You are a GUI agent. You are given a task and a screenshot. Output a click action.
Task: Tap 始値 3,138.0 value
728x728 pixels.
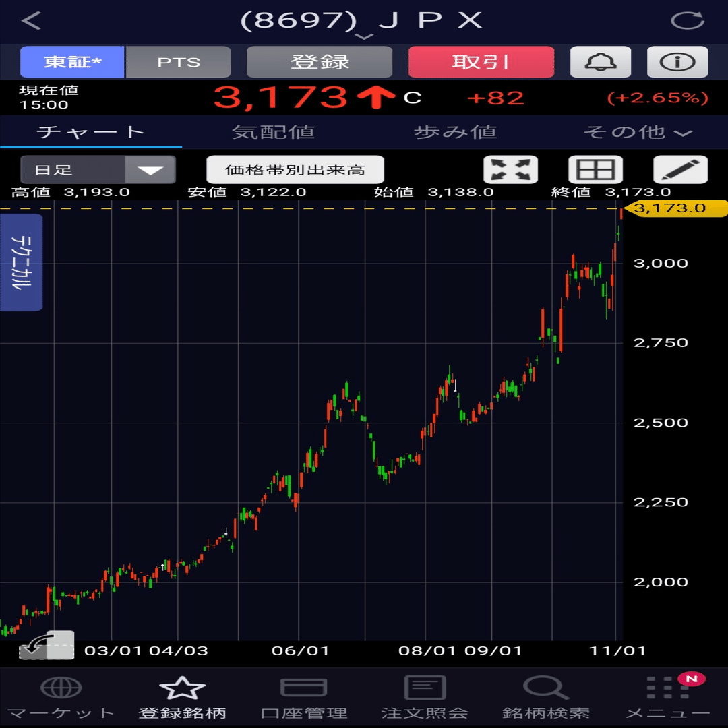point(460,192)
